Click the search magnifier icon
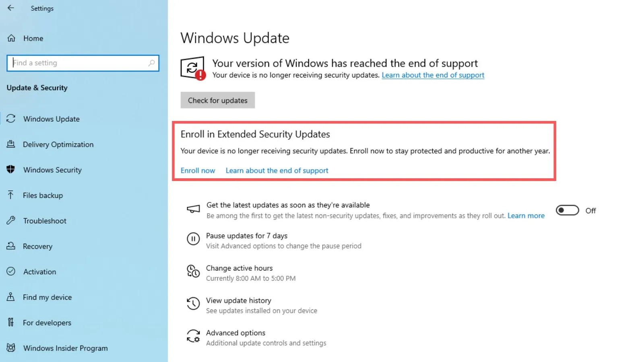This screenshot has height=362, width=644. pyautogui.click(x=151, y=63)
